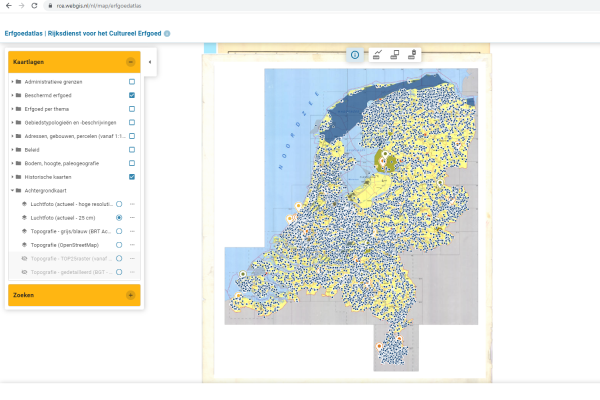Collapse the Kaartlagen panel header
Image resolution: width=600 pixels, height=400 pixels.
[x=130, y=62]
